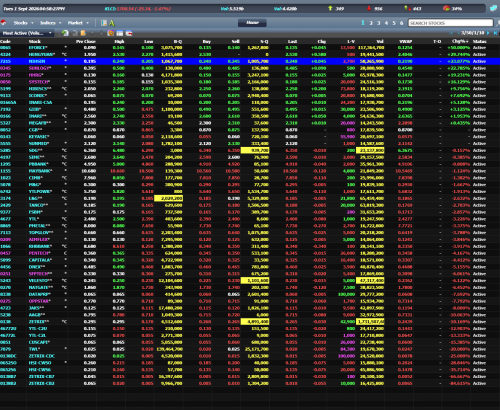
Task: Click the cascading windows icon at top-right
Action: click(493, 8)
